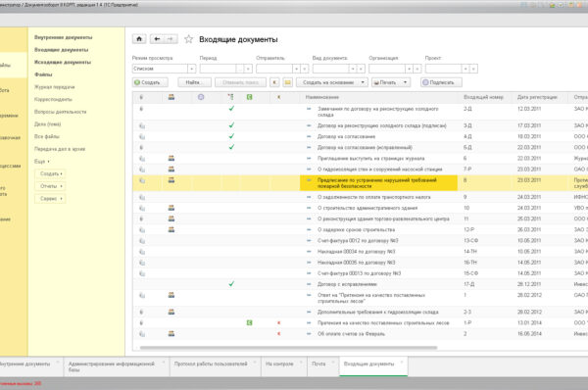Screen dimensions: 588x390
Task: Click green checkmark in row 2-Д
Action: coord(231,109)
